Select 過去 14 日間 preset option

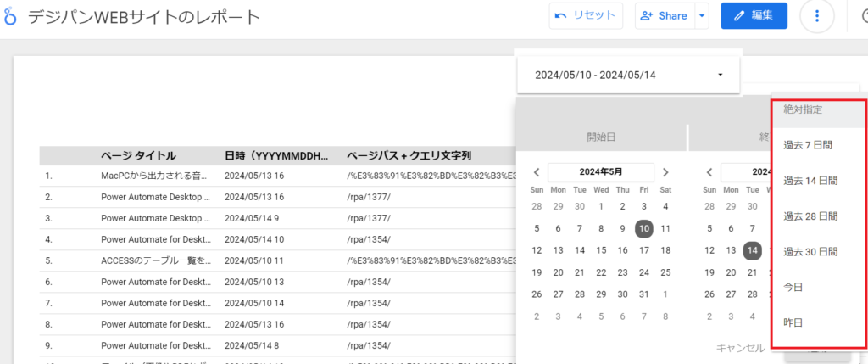pos(811,181)
